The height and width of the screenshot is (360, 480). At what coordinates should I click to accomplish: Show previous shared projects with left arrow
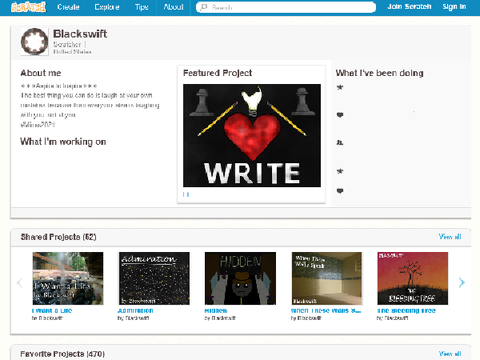point(20,283)
